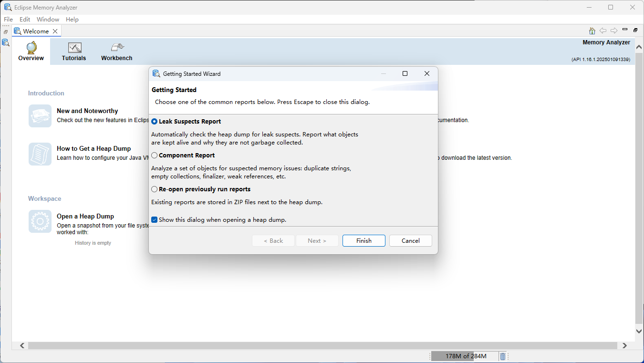The width and height of the screenshot is (644, 363).
Task: Cancel the Getting Started Wizard
Action: point(410,241)
